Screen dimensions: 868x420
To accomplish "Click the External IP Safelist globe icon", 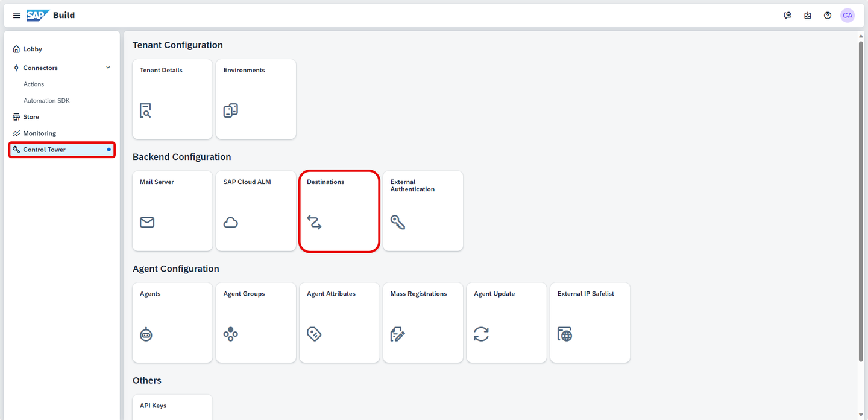I will (565, 334).
